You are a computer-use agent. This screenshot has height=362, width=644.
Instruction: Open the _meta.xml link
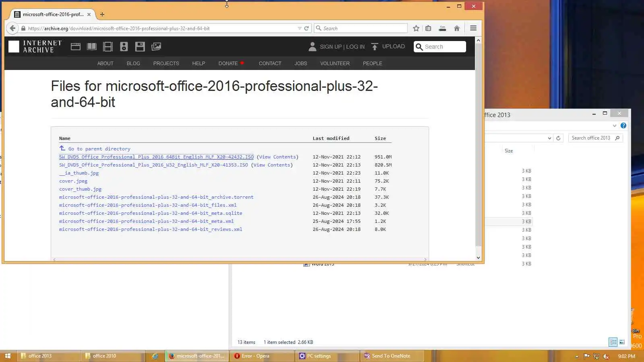147,221
